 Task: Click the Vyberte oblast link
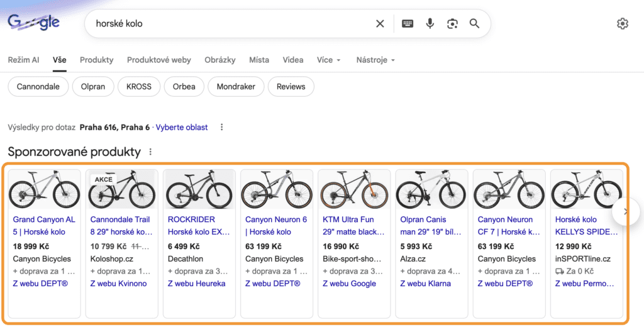(182, 127)
